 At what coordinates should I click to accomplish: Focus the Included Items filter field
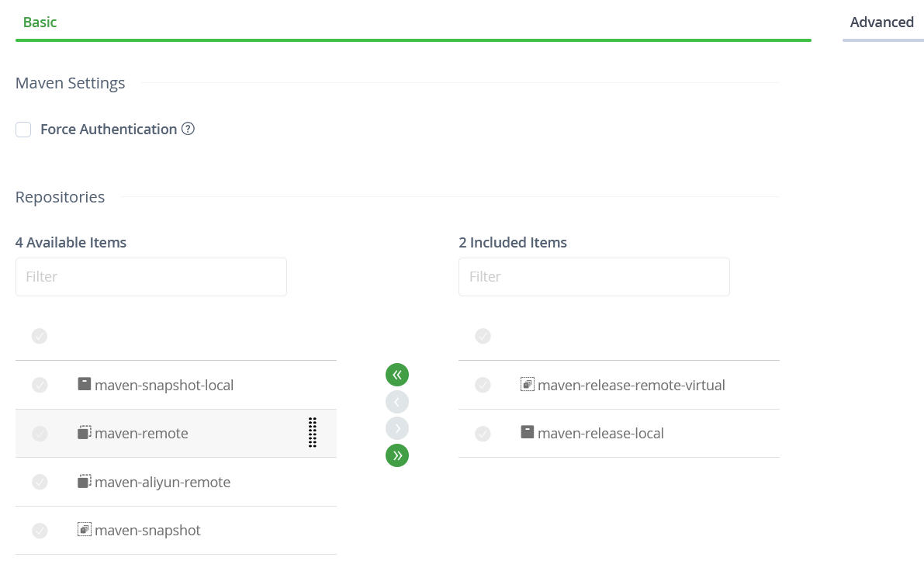tap(594, 277)
